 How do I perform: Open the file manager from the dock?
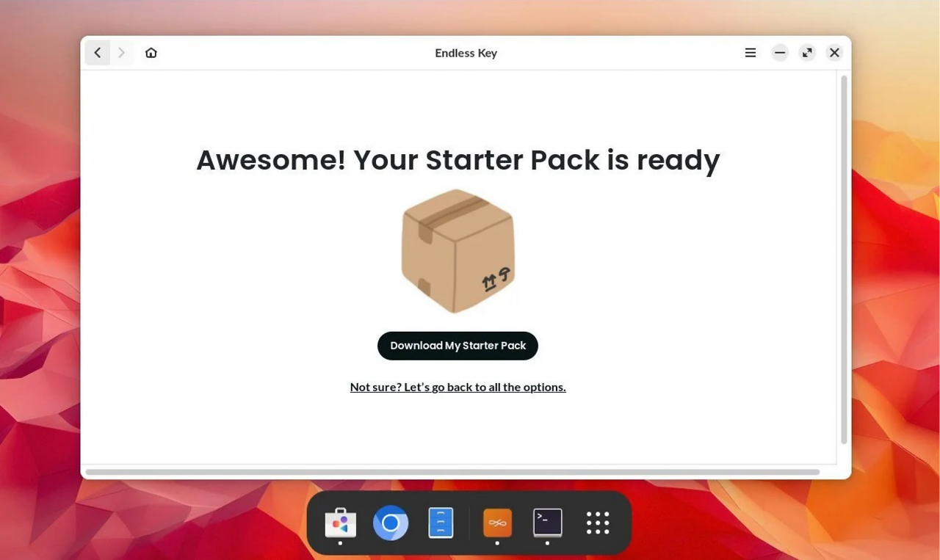441,523
